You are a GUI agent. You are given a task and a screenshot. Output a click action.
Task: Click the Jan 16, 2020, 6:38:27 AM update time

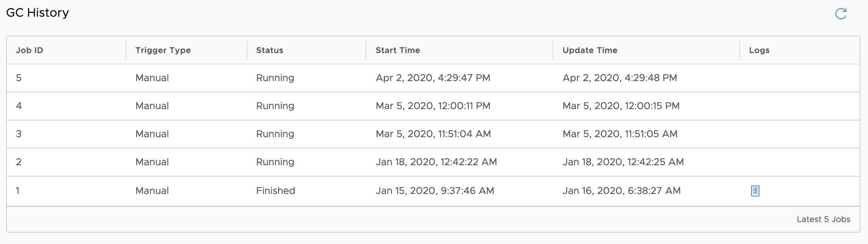point(621,191)
